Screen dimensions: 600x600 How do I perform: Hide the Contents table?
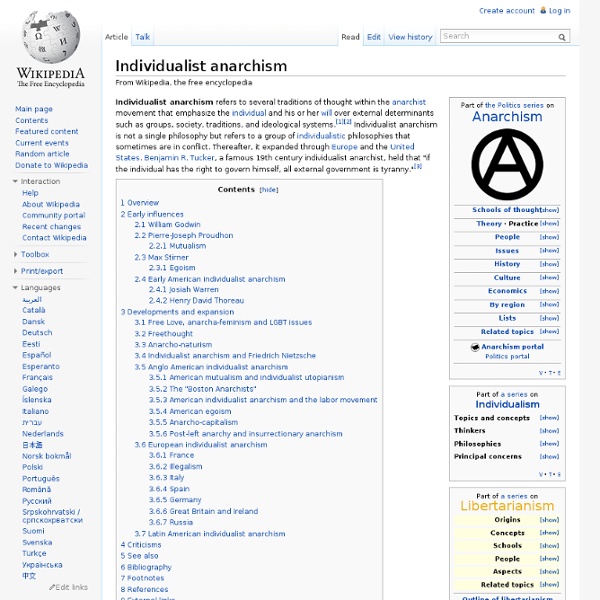[269, 190]
